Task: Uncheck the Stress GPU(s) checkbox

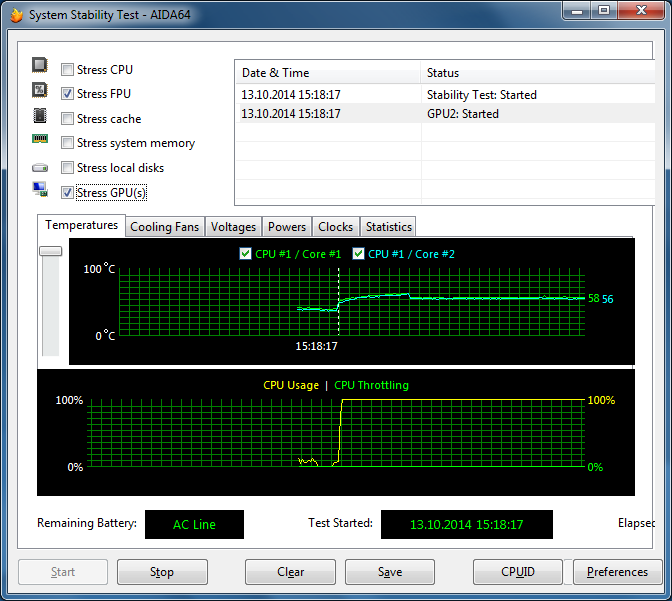Action: click(67, 192)
